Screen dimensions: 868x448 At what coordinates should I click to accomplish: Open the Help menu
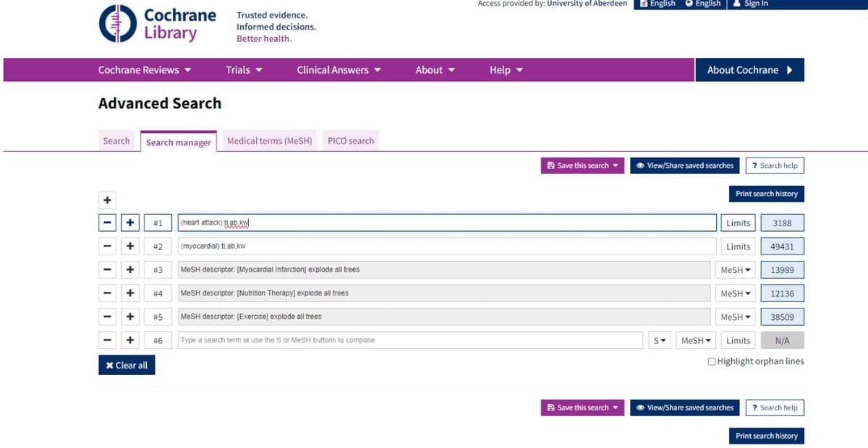[x=506, y=70]
